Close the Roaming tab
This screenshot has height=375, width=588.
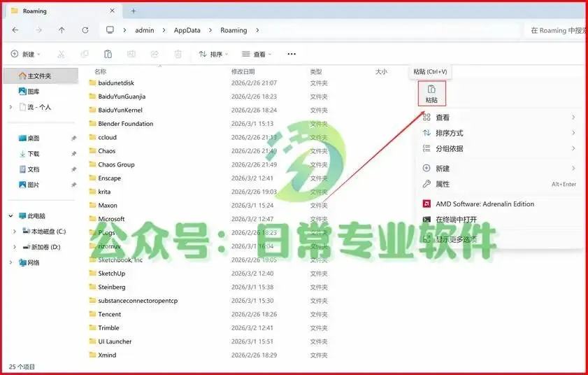[112, 11]
